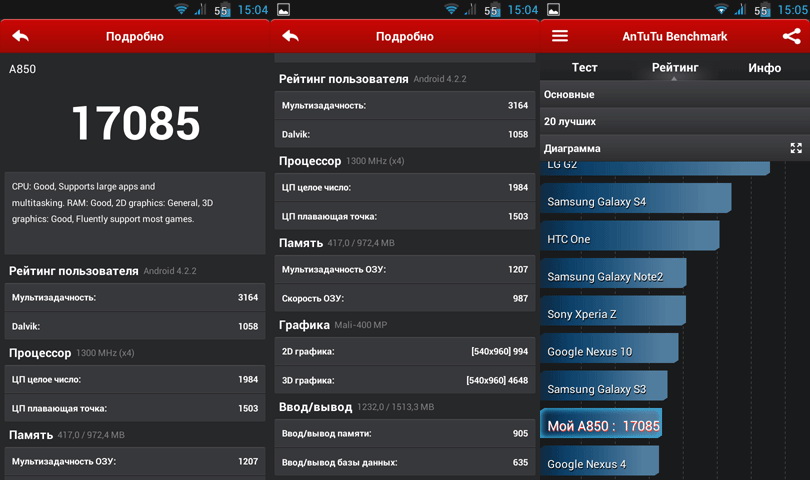This screenshot has width=810, height=480.
Task: Tap the Мультизадачность: 3164 row on the middle screen
Action: pos(405,105)
